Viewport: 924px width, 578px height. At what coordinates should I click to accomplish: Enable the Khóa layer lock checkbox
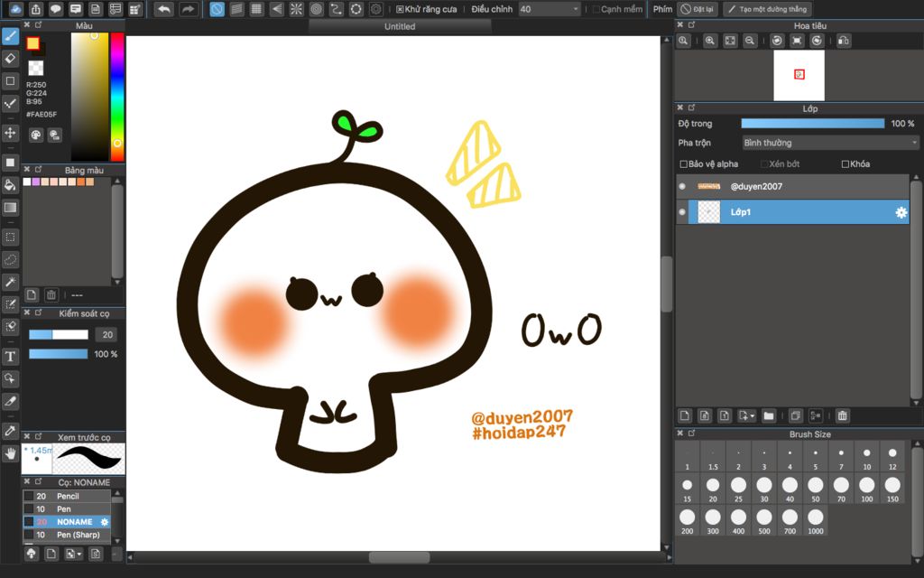click(845, 164)
